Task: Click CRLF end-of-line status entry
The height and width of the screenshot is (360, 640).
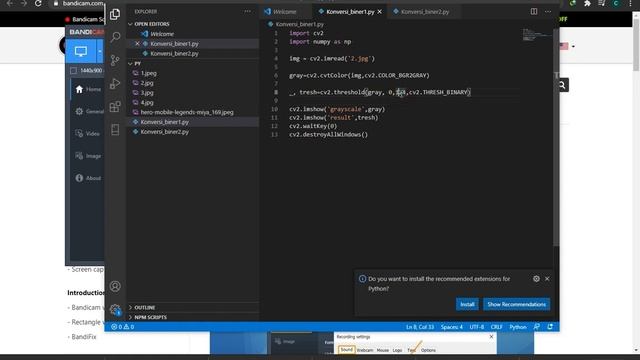Action: (x=496, y=327)
